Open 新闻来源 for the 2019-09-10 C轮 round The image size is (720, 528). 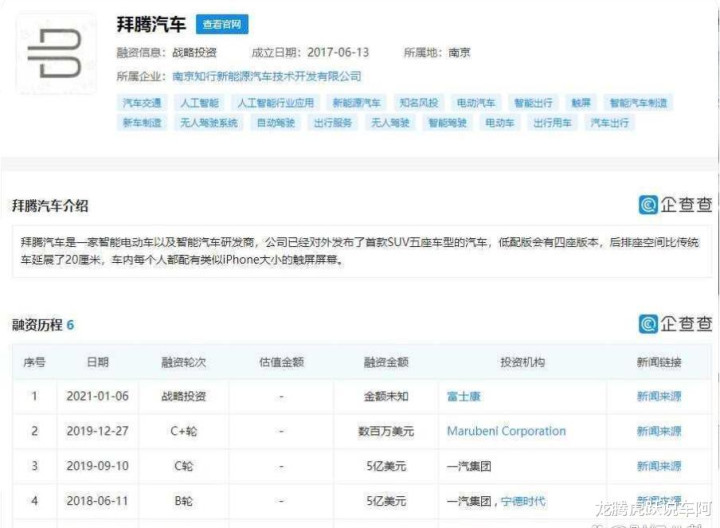point(659,466)
